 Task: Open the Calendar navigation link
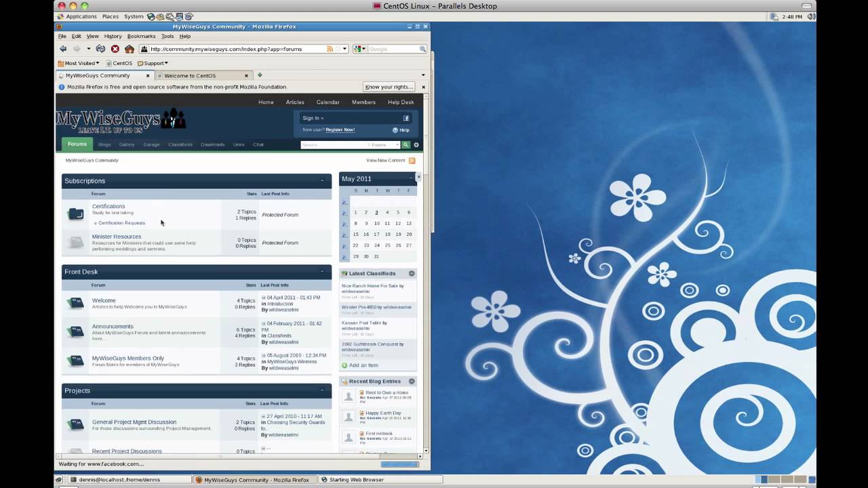pyautogui.click(x=328, y=102)
